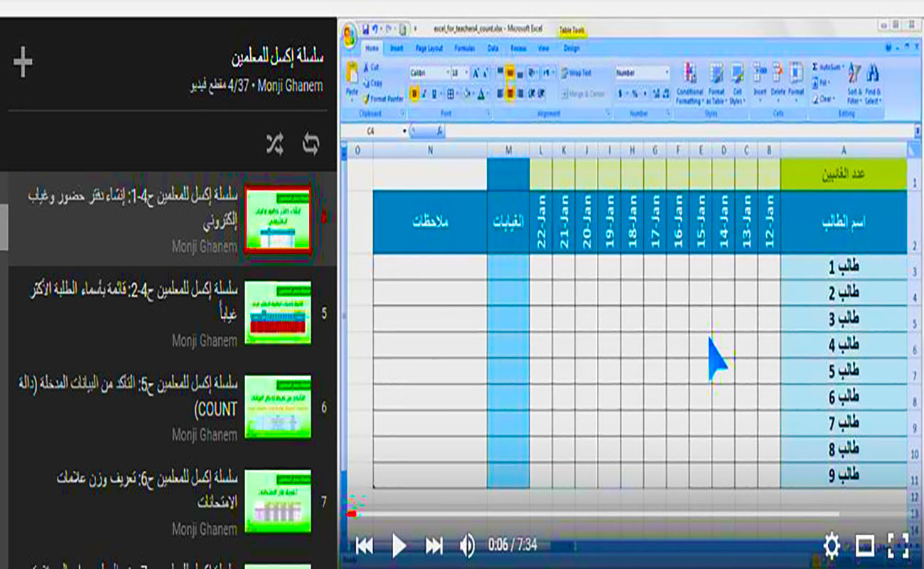Mute the video volume

[467, 546]
